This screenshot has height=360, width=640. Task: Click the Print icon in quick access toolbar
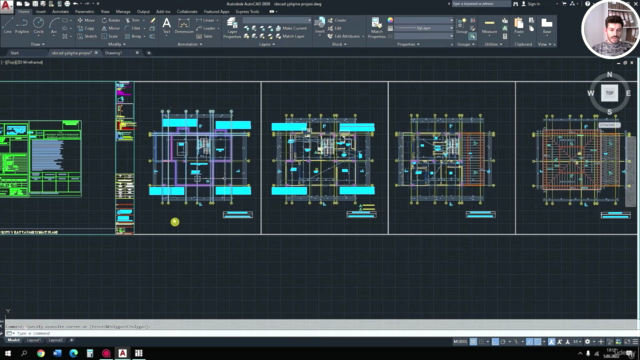pyautogui.click(x=67, y=4)
